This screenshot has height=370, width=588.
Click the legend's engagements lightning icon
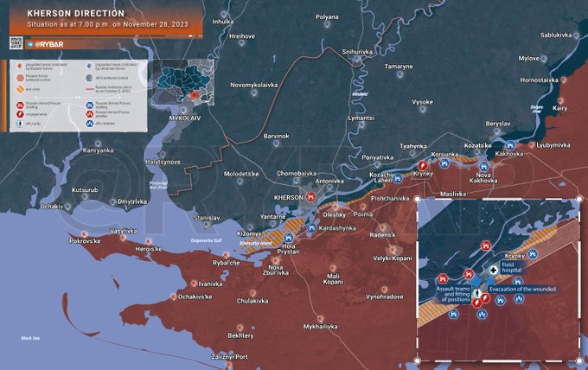tap(20, 114)
